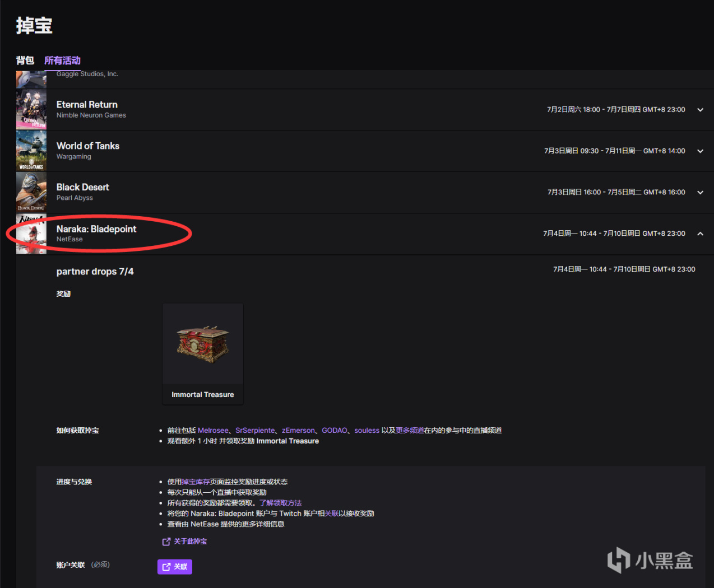Open the Eternal Return game thumbnail
This screenshot has width=714, height=588.
coord(31,110)
